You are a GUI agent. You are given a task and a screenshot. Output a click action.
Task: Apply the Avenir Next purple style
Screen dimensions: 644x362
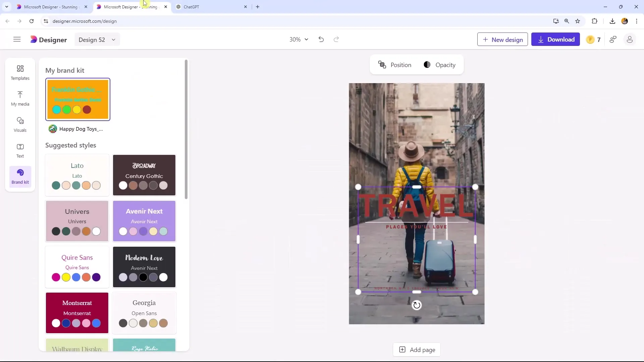[144, 221]
